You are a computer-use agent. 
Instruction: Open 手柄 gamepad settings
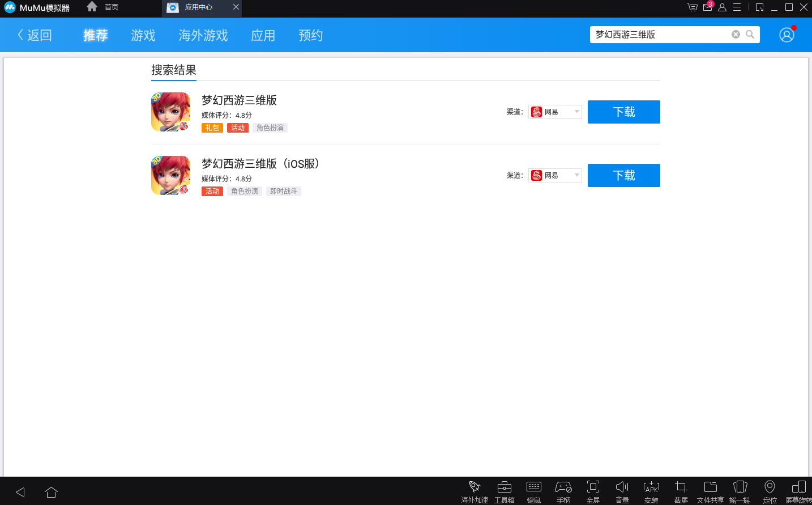pos(563,492)
